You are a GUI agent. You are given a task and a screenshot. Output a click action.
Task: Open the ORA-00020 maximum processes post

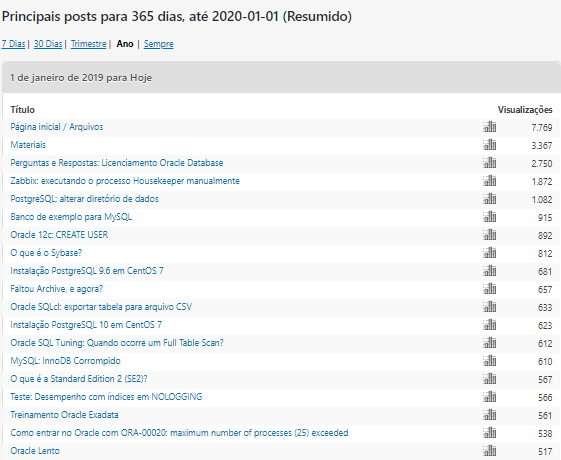point(179,433)
